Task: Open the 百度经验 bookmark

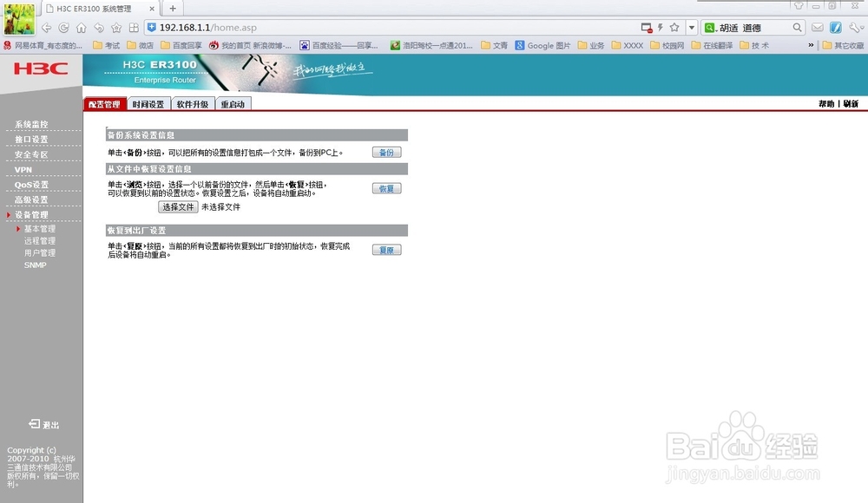Action: (339, 45)
